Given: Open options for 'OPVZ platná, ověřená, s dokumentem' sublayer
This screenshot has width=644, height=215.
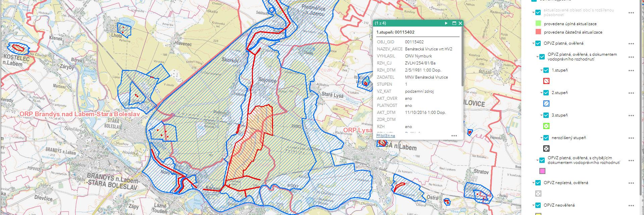Looking at the screenshot, I should (x=631, y=57).
